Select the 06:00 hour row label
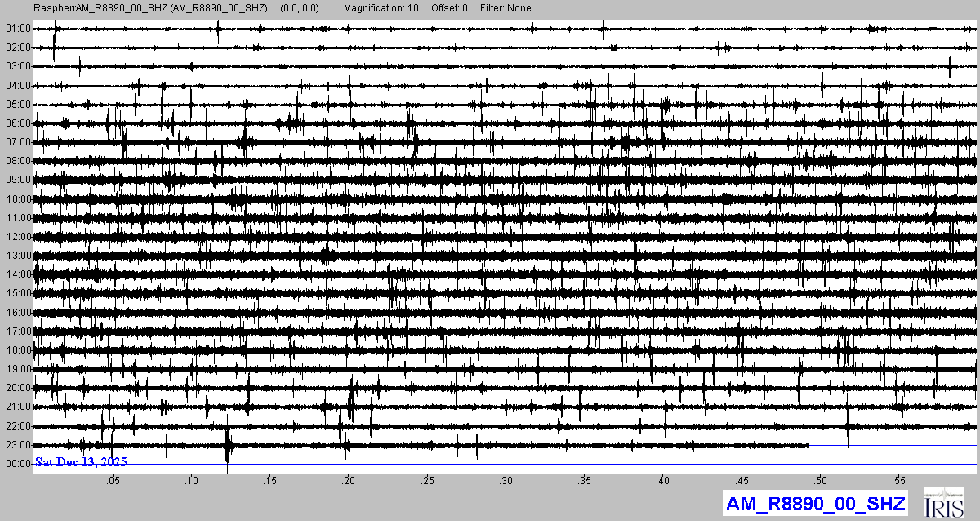 click(x=17, y=123)
